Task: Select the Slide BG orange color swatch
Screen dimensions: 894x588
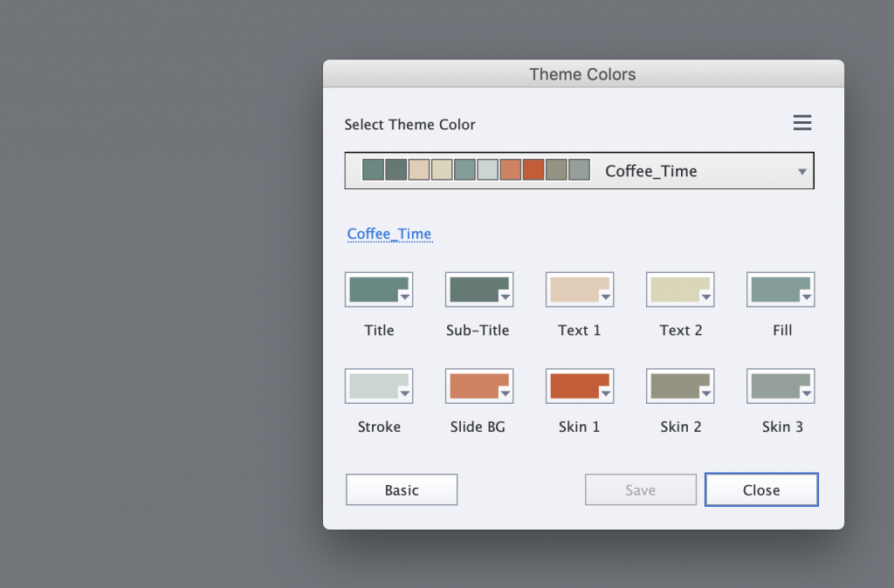Action: (x=473, y=383)
